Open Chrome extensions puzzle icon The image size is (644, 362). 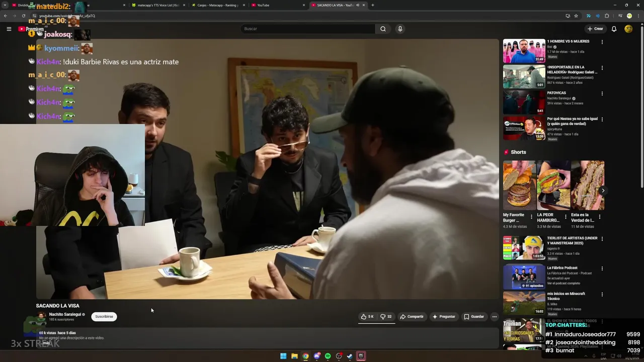(x=607, y=16)
